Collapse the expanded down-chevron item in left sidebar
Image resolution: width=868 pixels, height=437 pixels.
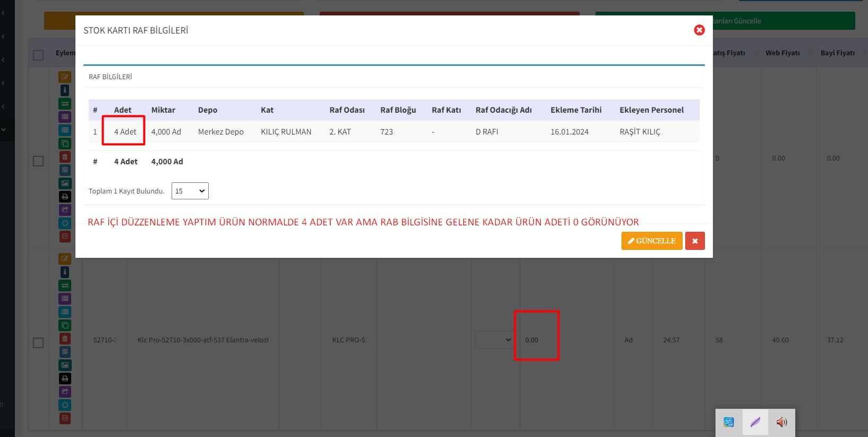pyautogui.click(x=4, y=129)
